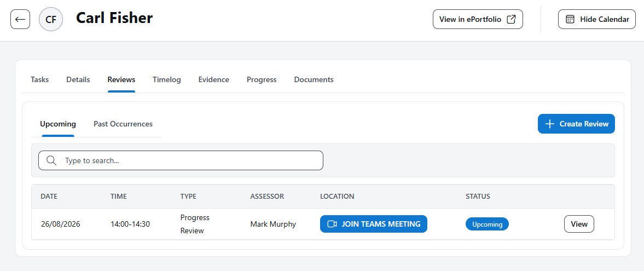Click the date cell 26/08/2026
Viewport: 644px width, 271px height.
coord(60,224)
